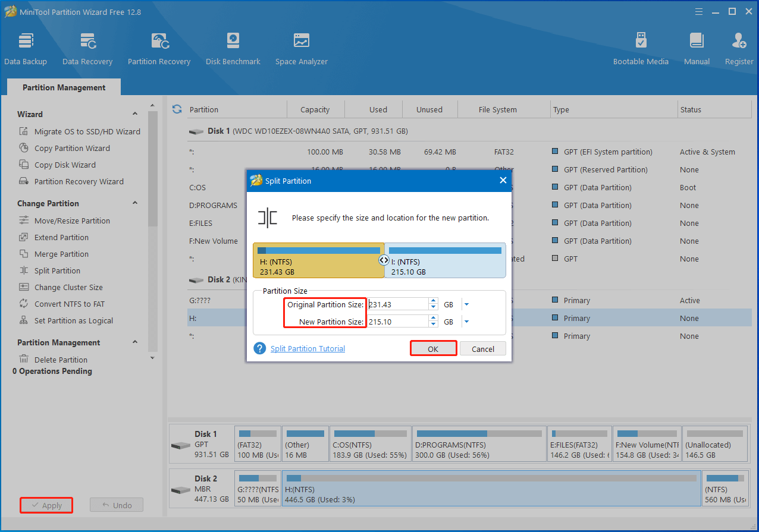The height and width of the screenshot is (532, 759).
Task: Click the Apply button
Action: 46,505
